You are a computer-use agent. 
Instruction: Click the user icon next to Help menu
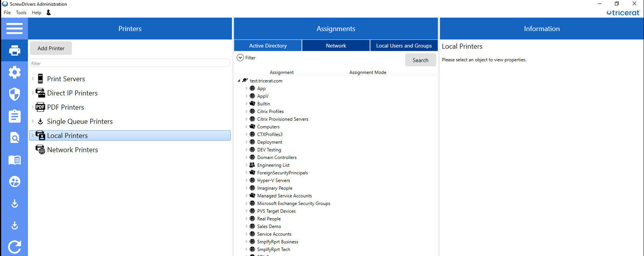49,13
